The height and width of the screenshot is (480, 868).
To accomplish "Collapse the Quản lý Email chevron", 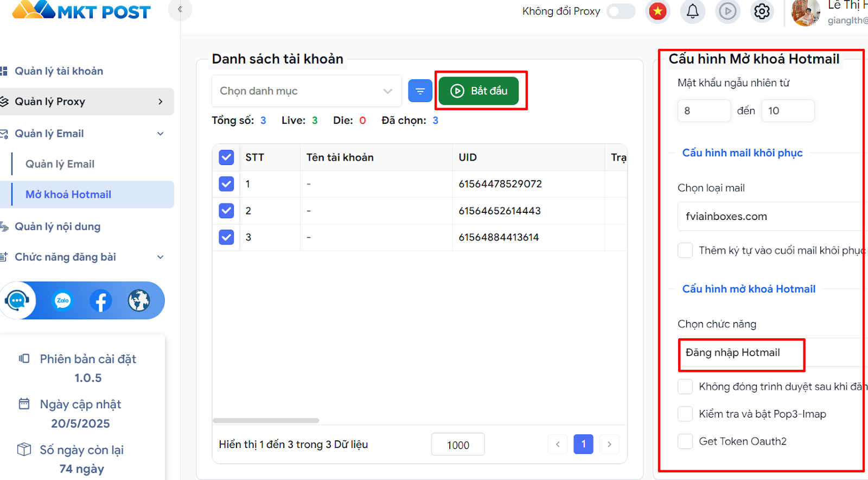I will [160, 134].
